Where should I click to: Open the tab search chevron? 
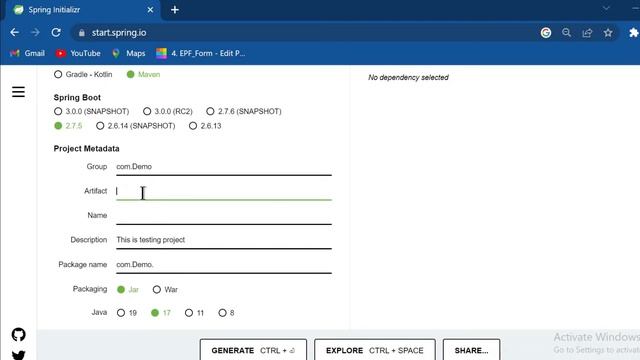606,8
